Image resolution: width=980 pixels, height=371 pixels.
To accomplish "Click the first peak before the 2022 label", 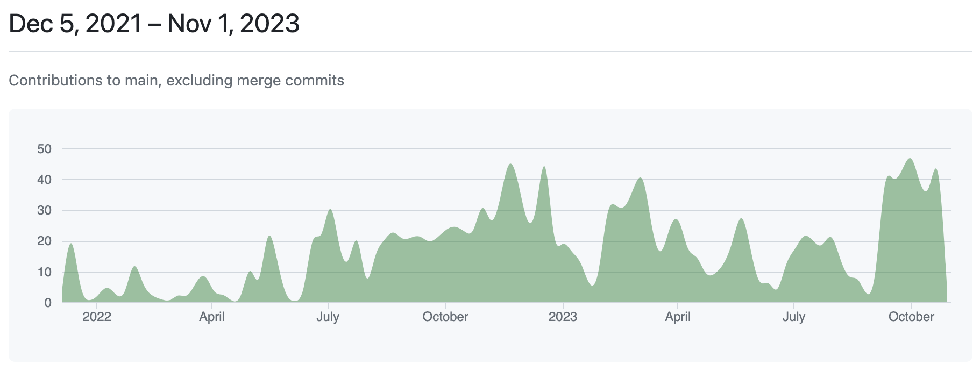I will click(x=70, y=244).
